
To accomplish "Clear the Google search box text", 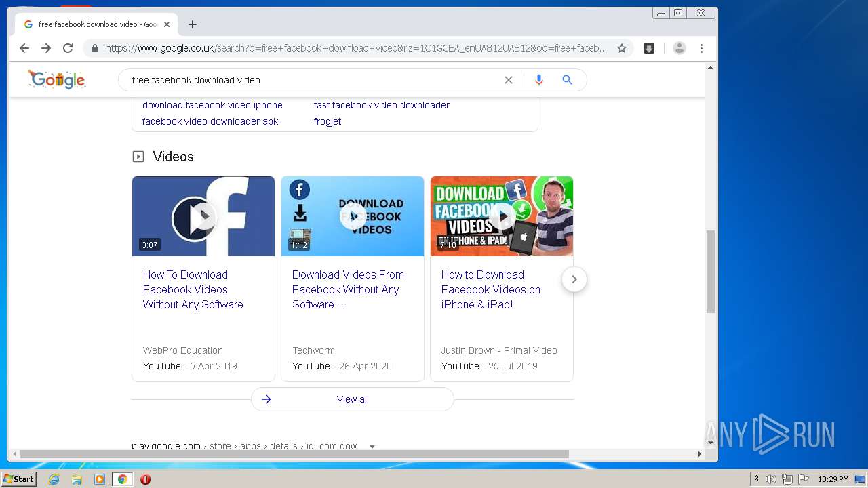I will pyautogui.click(x=509, y=80).
